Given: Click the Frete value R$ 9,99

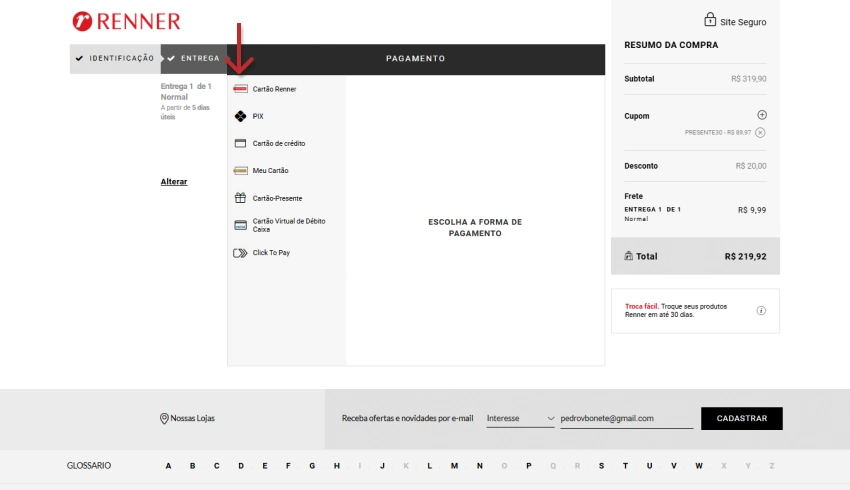Looking at the screenshot, I should [x=752, y=210].
